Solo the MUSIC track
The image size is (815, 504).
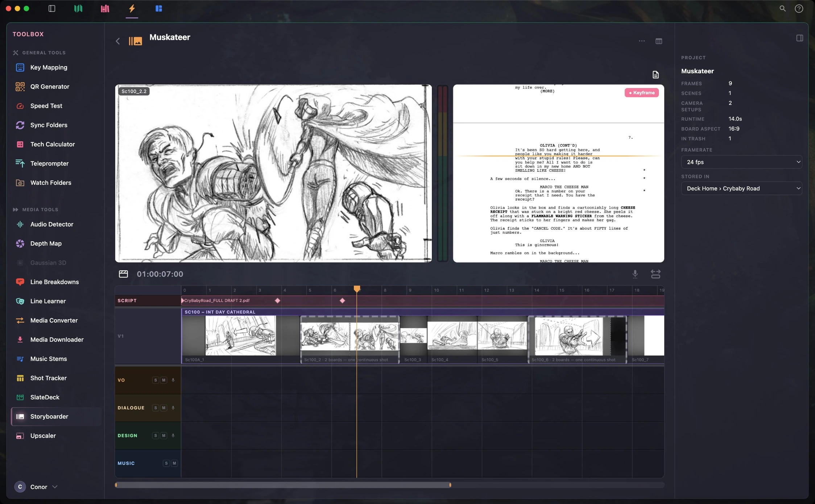[x=166, y=463]
